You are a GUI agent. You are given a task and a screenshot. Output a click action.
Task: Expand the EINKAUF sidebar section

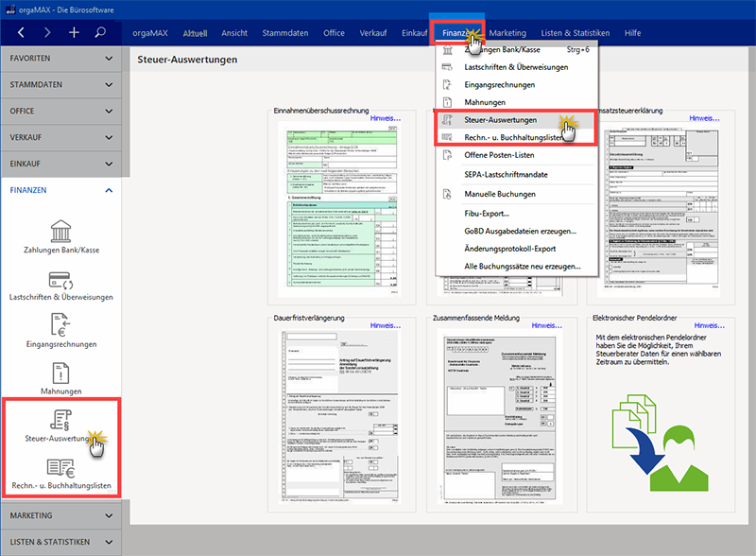(x=61, y=165)
